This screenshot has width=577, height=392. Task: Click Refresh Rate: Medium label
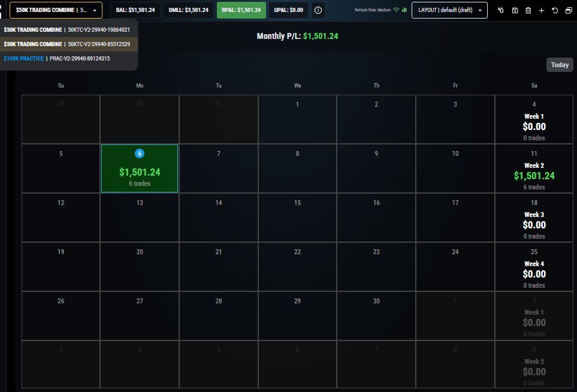(373, 10)
